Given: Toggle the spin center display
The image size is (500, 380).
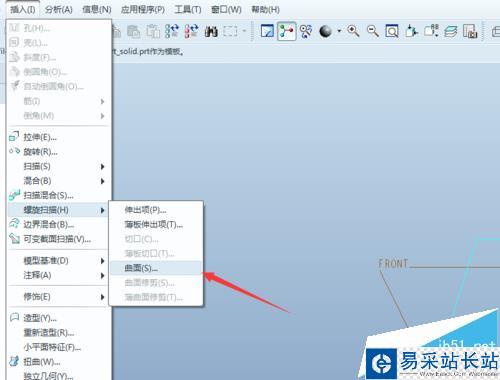Looking at the screenshot, I should [x=286, y=31].
